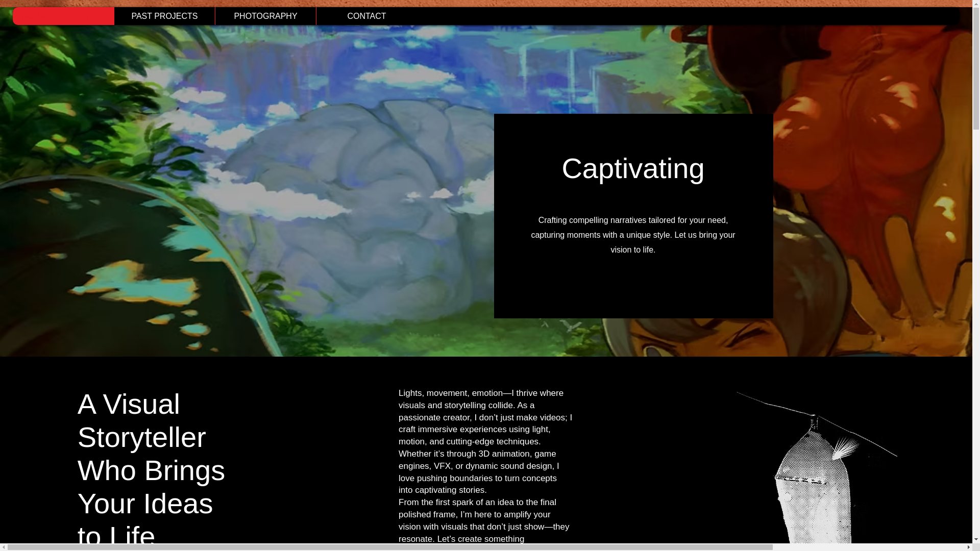The image size is (980, 551).
Task: Click the scroll right arrow
Action: (968, 547)
